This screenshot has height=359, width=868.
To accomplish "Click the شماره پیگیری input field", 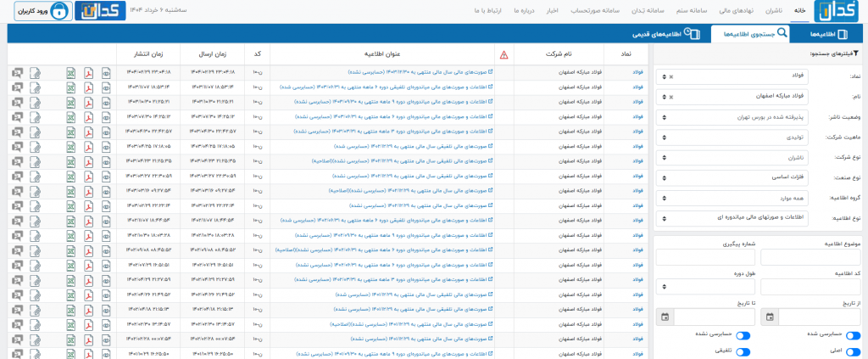I will (x=705, y=258).
